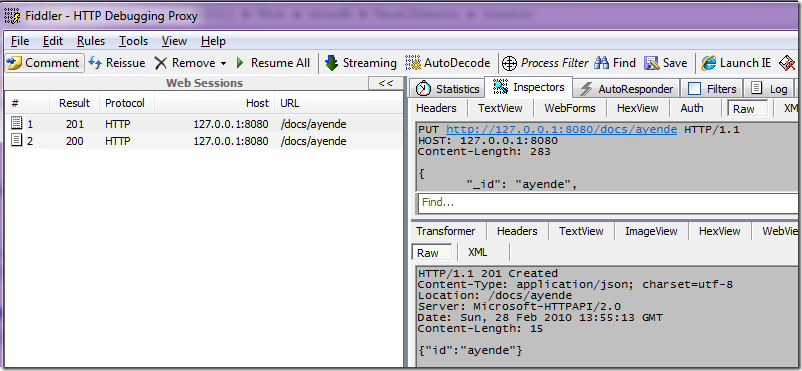Switch to the AutoResponder tab

(x=626, y=89)
